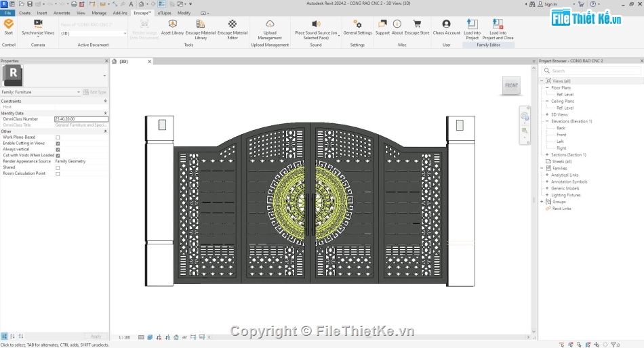644x348 pixels.
Task: Toggle Always vertical checkbox
Action: tap(58, 150)
